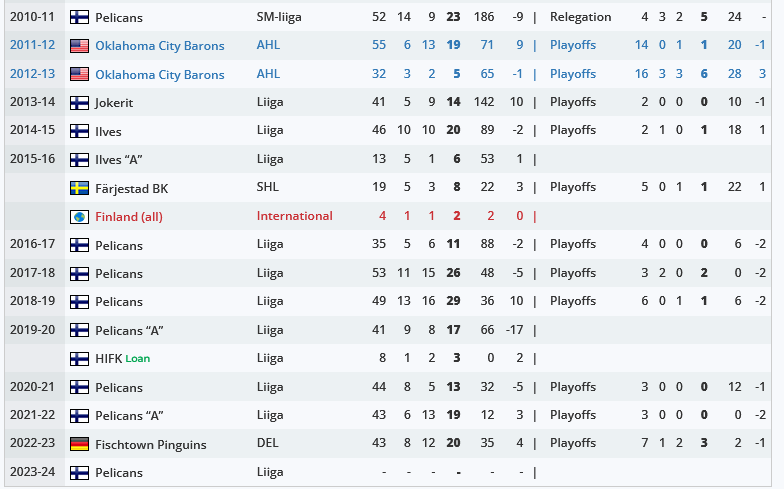This screenshot has width=784, height=489.
Task: Click Pelicans team in the 2023-24 row
Action: (118, 472)
